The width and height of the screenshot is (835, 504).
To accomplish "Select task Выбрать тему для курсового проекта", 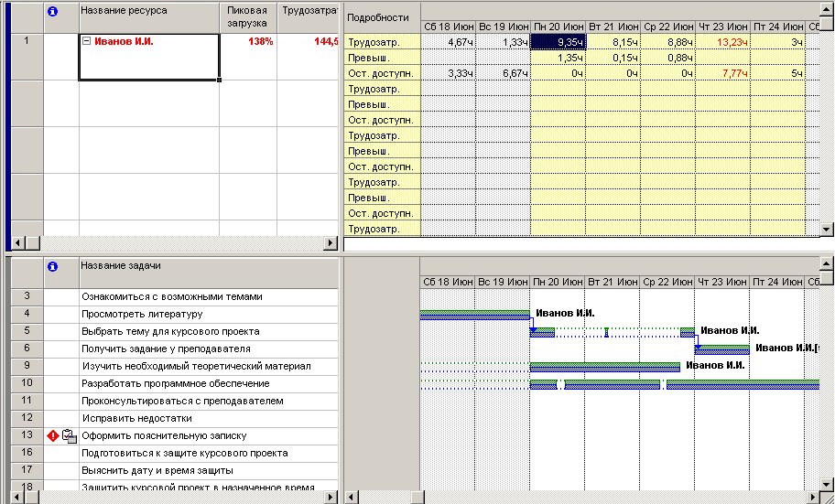I will pyautogui.click(x=209, y=331).
